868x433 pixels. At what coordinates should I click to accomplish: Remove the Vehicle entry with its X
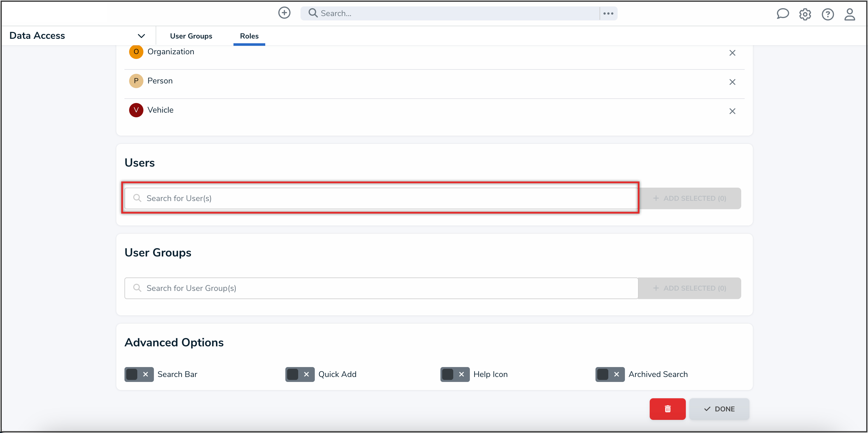tap(732, 111)
